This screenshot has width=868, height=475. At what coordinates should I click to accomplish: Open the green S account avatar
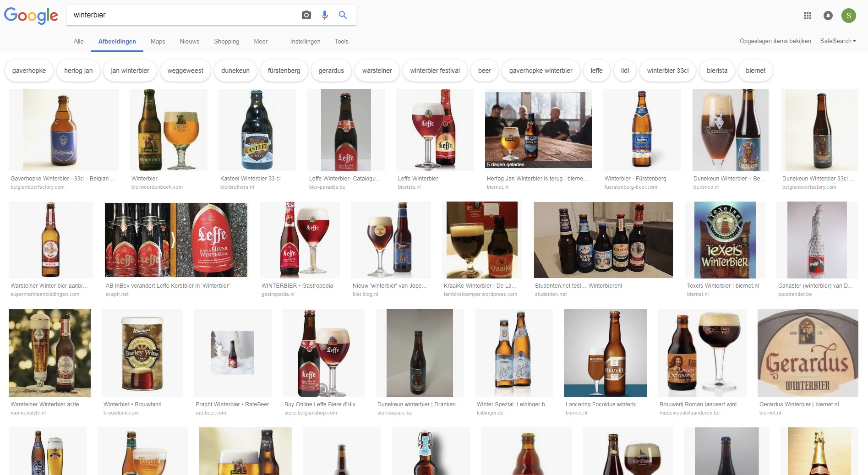coord(849,16)
